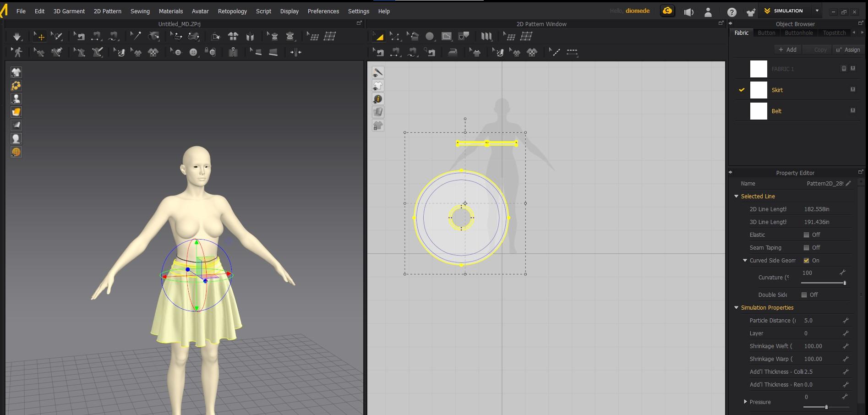
Task: Collapse the Simulation Properties section
Action: click(x=737, y=308)
